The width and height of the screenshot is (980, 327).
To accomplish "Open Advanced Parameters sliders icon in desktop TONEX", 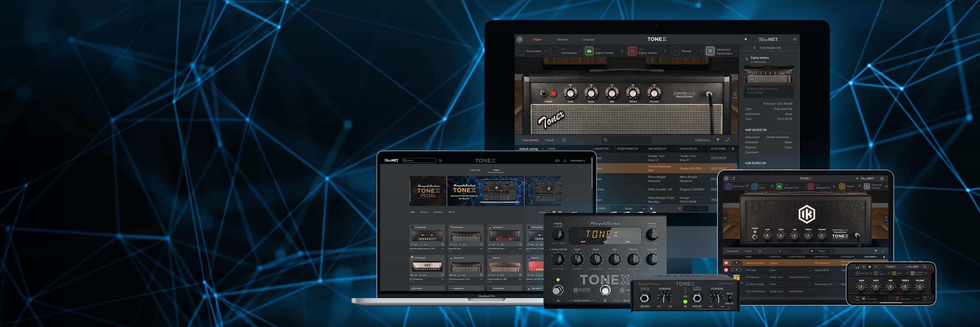I will pyautogui.click(x=710, y=51).
